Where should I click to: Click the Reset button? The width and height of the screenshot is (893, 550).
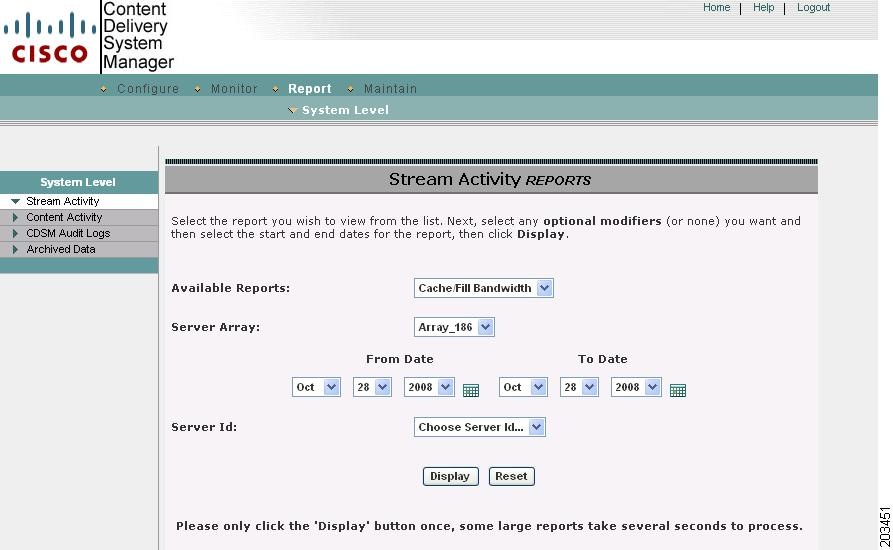pos(511,476)
